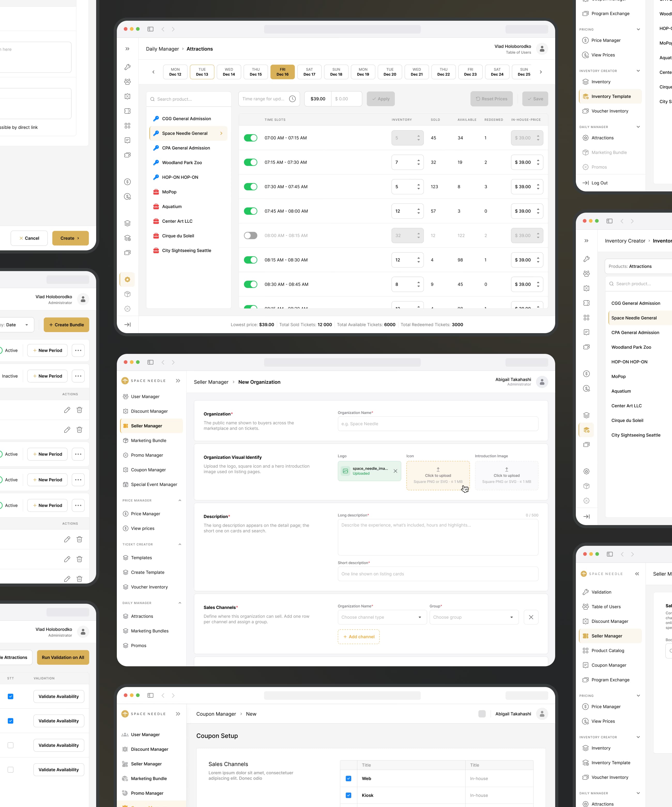Open the Date sort dropdown
This screenshot has width=672, height=807.
tap(17, 325)
